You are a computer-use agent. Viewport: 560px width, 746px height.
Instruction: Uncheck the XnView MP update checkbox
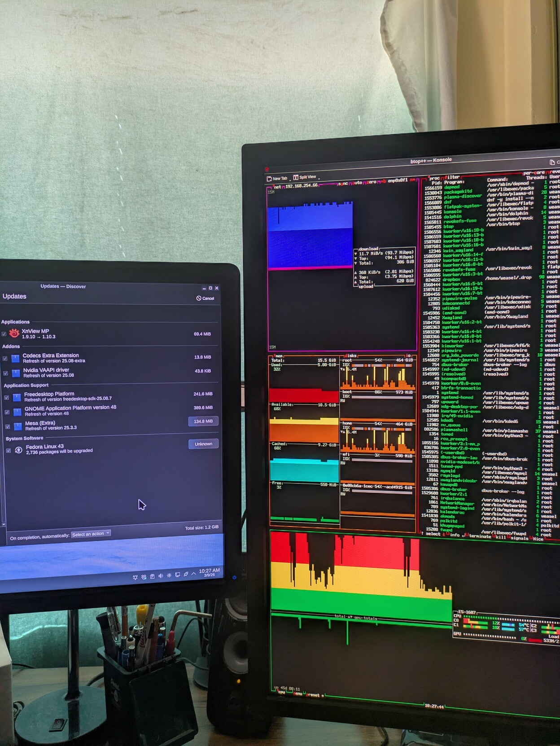point(4,334)
